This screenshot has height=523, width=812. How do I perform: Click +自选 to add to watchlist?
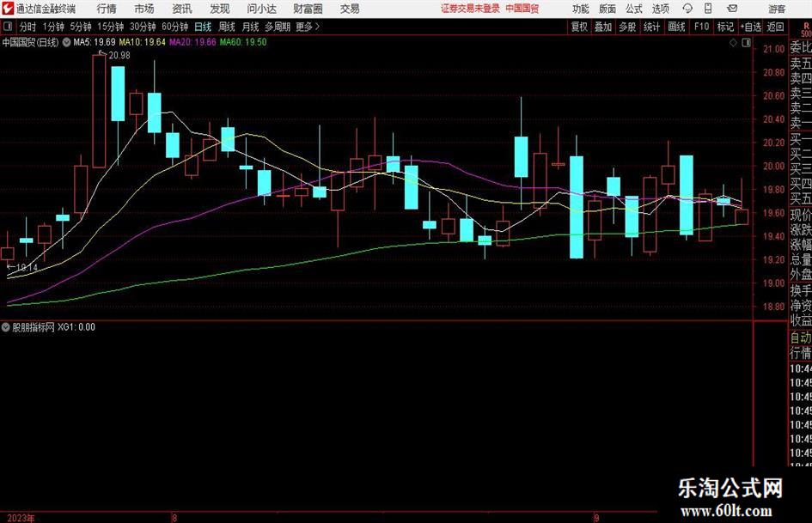tap(750, 27)
